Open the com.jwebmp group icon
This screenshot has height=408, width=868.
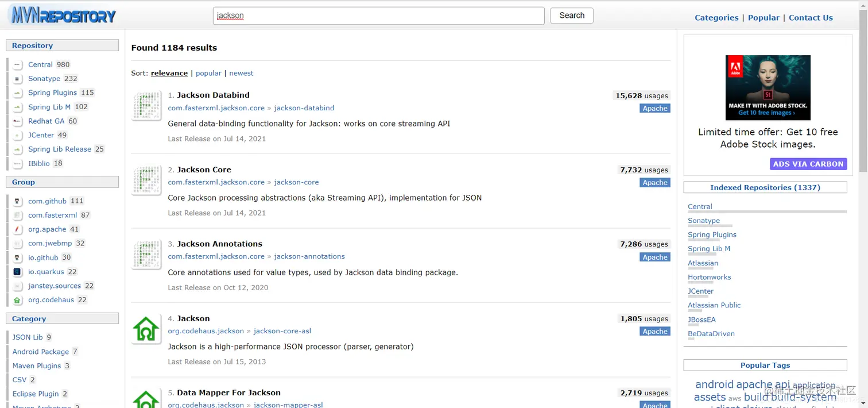click(18, 244)
